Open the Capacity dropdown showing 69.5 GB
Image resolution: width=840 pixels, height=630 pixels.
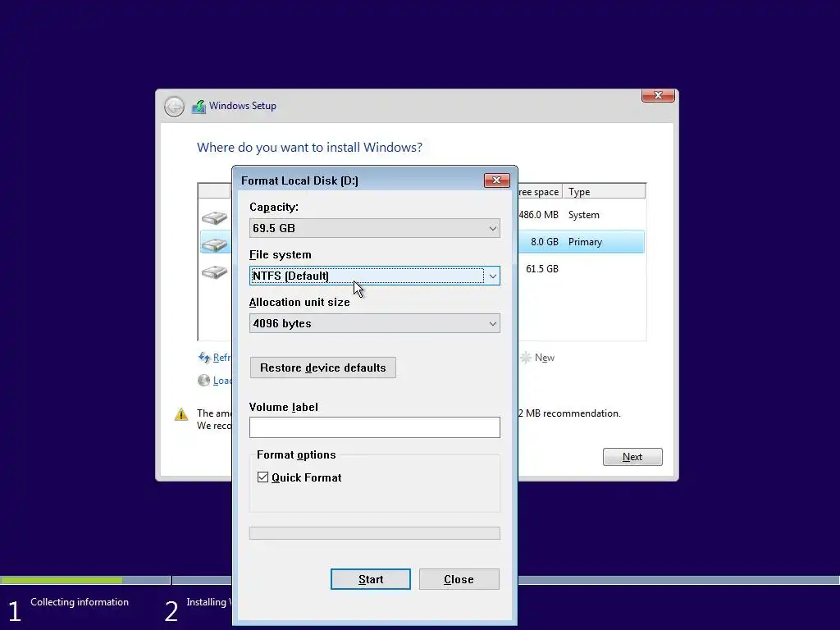pos(374,228)
